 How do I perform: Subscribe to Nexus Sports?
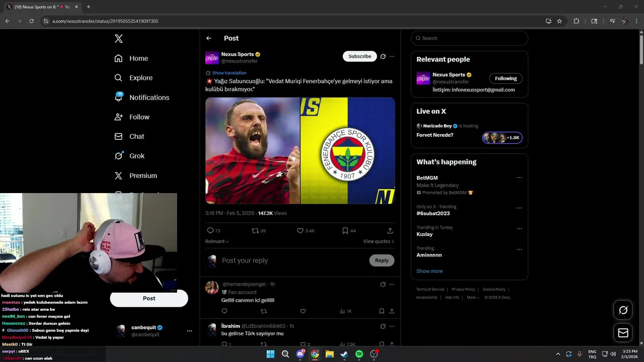point(360,56)
